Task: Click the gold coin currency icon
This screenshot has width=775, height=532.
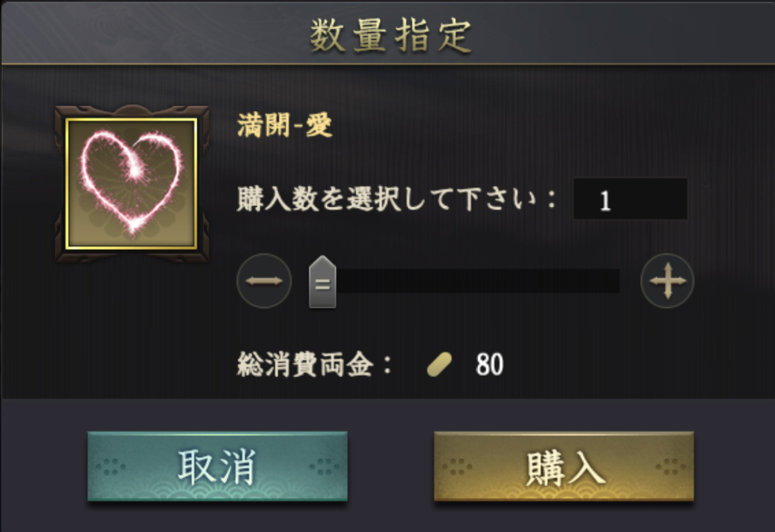Action: pos(440,365)
